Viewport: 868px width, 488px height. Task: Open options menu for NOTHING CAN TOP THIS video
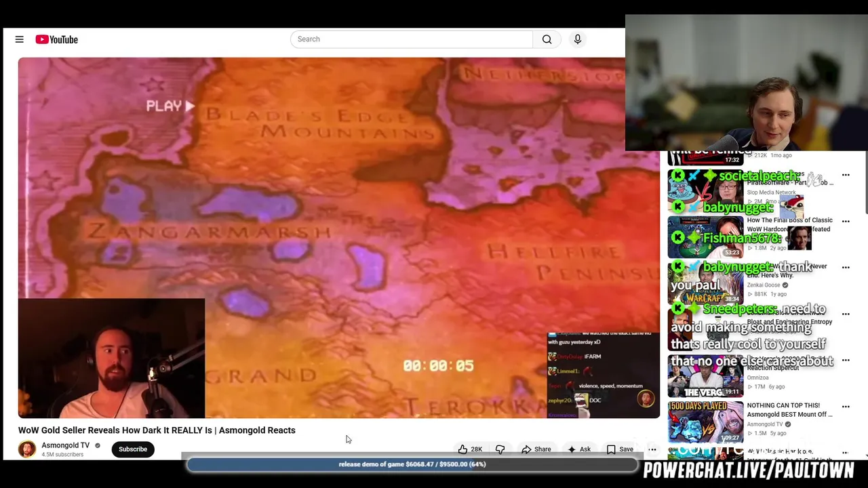pyautogui.click(x=846, y=407)
